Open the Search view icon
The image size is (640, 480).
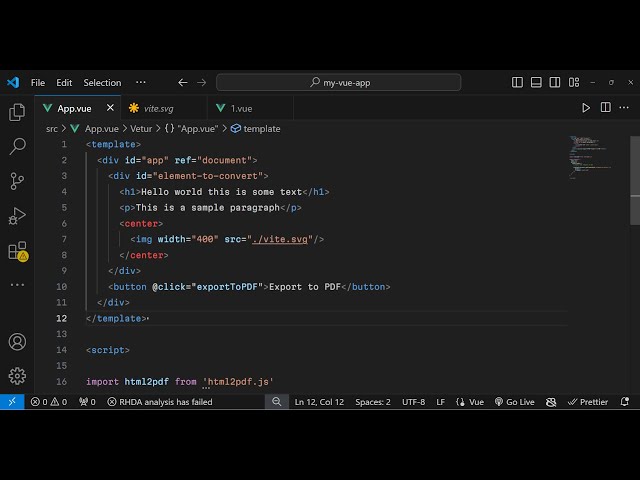[x=17, y=147]
